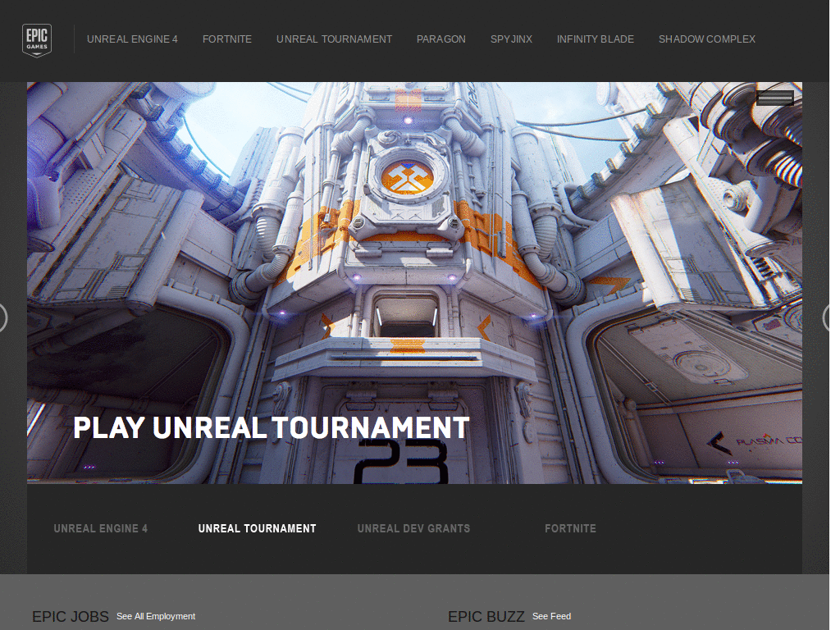Open UNREAL ENGINE 4 from the top navigation
840x630 pixels.
tap(132, 39)
